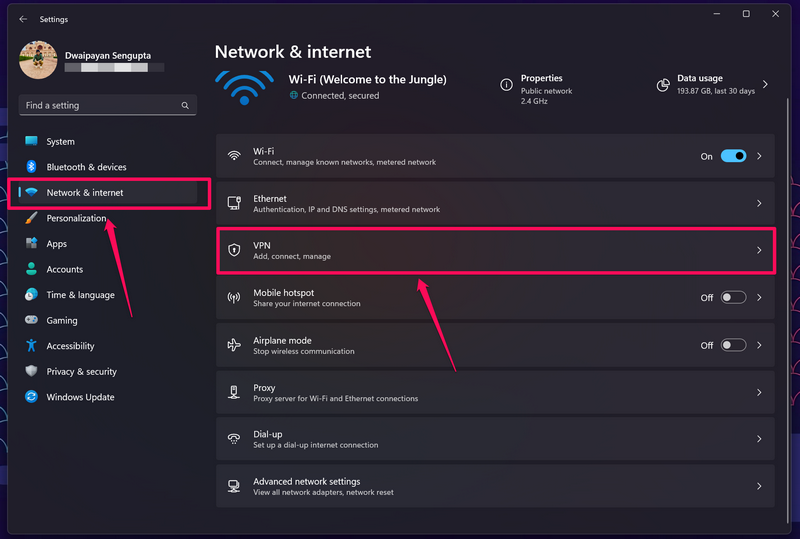Click the search magnifier icon

[185, 105]
